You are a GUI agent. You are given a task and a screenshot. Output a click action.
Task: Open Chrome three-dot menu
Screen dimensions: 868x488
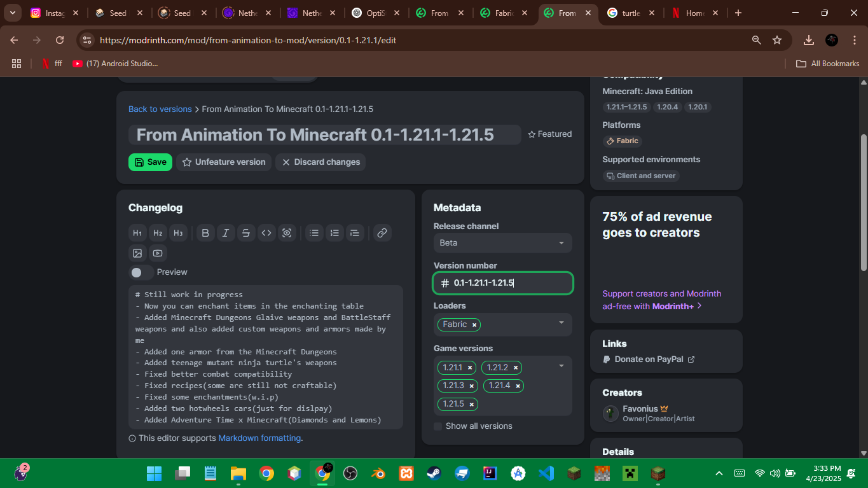click(853, 40)
